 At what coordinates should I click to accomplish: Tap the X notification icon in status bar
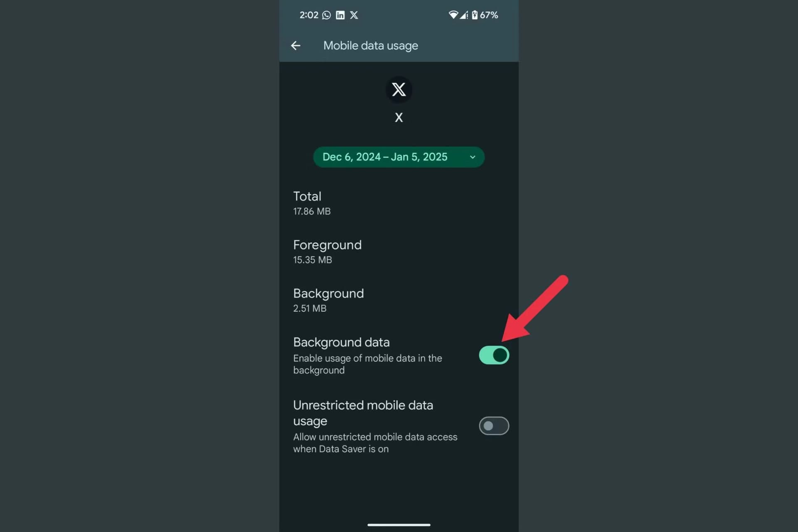[x=354, y=15]
